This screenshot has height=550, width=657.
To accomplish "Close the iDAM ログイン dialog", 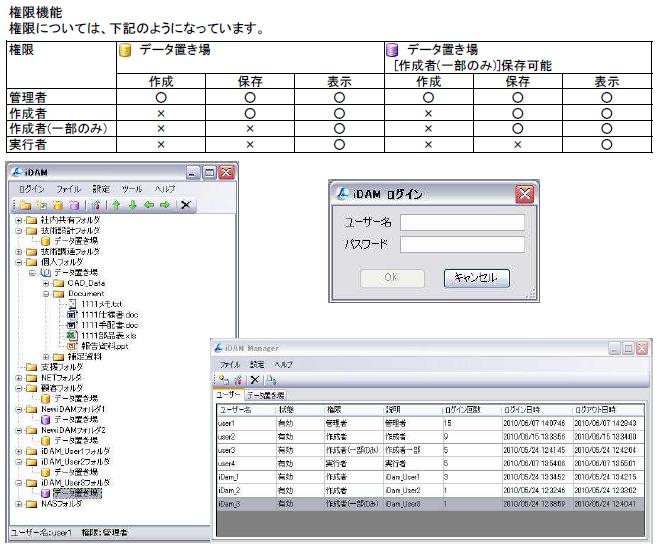I will [x=525, y=194].
